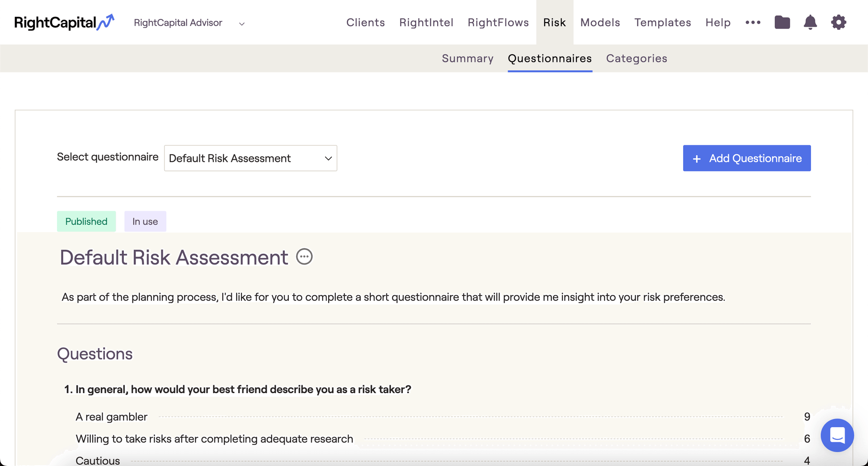
Task: Open the Select questionnaire dropdown
Action: [x=250, y=158]
